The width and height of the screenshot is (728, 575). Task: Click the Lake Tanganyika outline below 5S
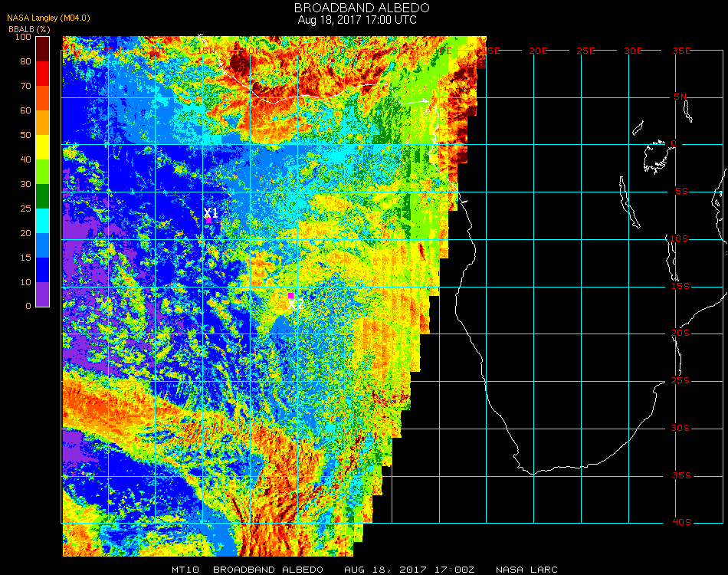pos(630,202)
